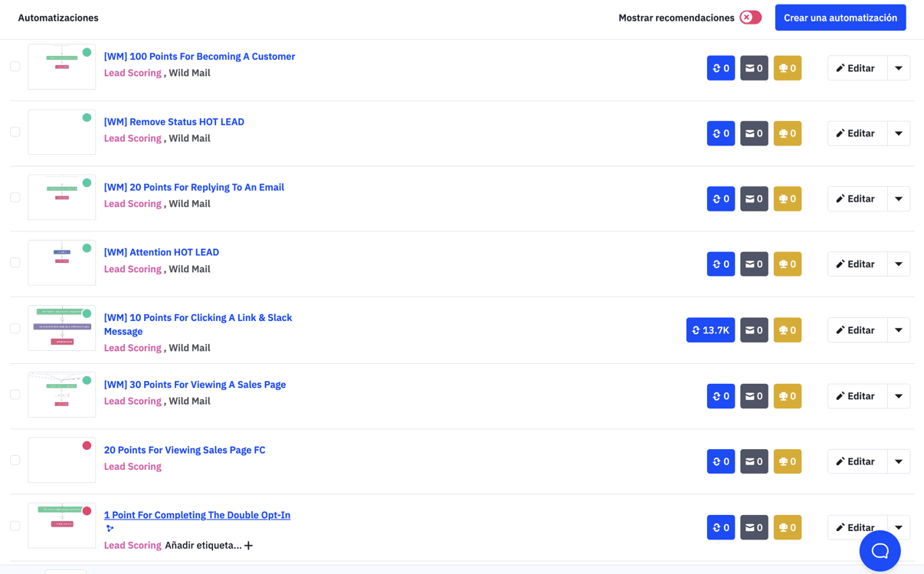
Task: Open [WM] Remove Status HOT LEAD link
Action: point(174,122)
